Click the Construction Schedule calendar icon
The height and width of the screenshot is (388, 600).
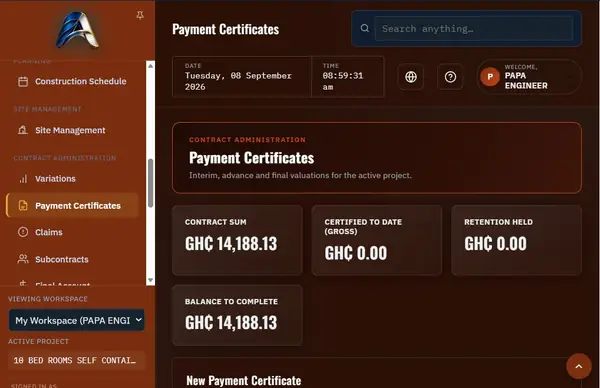pyautogui.click(x=23, y=82)
